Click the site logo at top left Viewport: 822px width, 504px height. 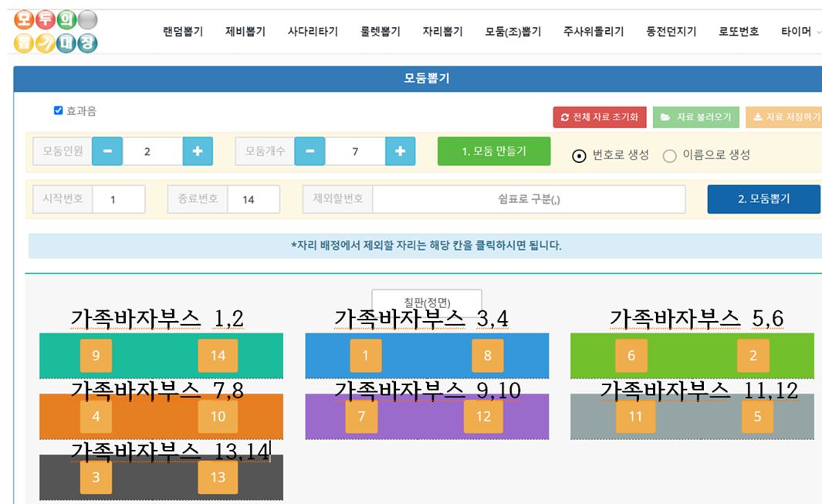[x=56, y=32]
